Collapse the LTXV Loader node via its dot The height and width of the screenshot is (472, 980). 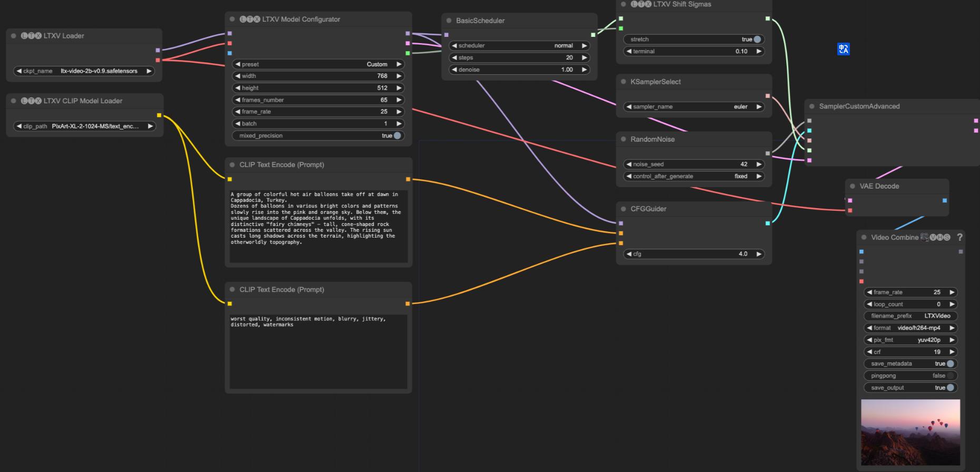(14, 36)
